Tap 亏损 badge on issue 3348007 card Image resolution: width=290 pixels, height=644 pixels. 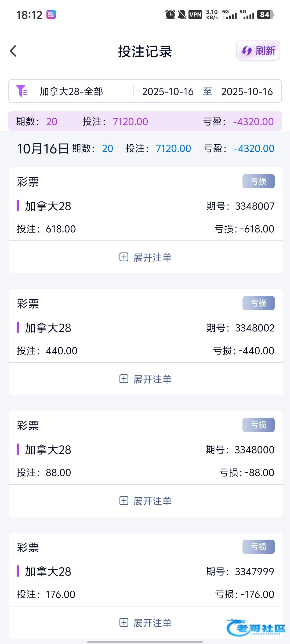coord(258,181)
